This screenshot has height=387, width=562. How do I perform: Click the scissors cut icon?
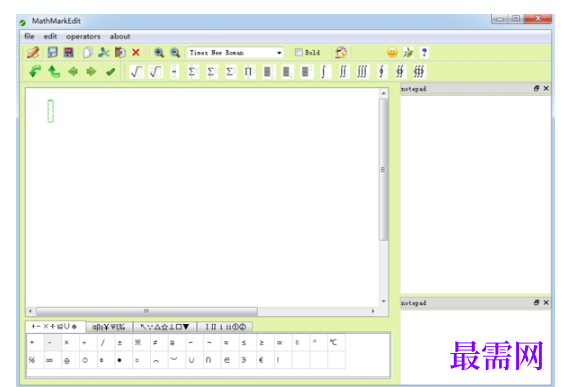click(104, 52)
